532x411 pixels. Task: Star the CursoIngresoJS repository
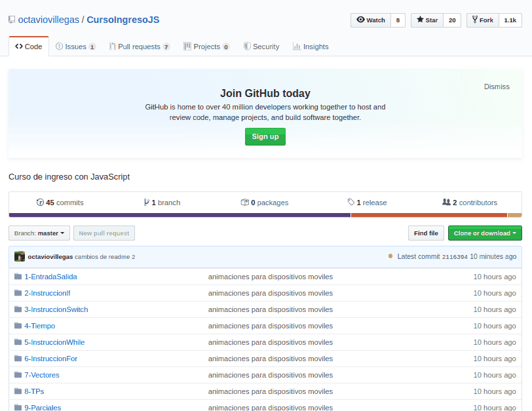pos(427,20)
